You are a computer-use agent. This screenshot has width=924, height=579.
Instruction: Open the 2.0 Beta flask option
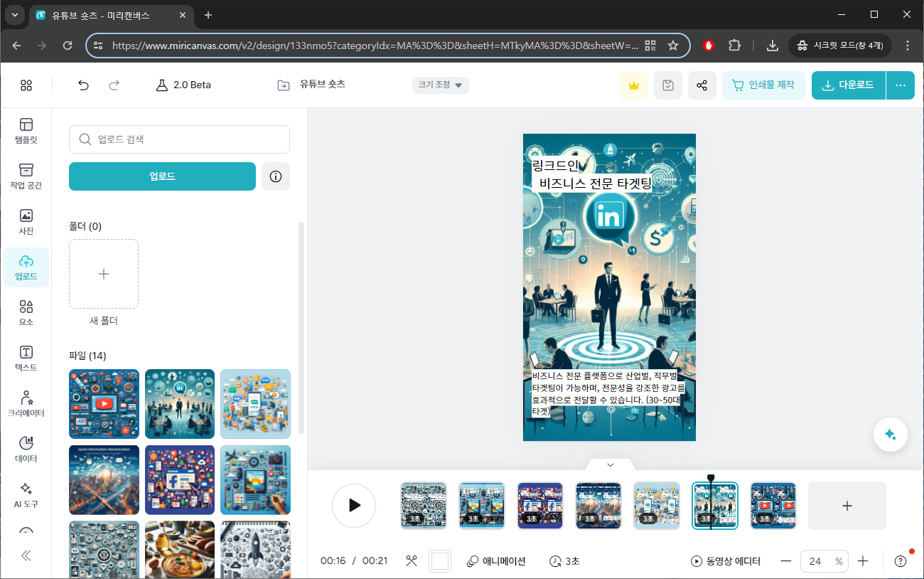point(183,85)
